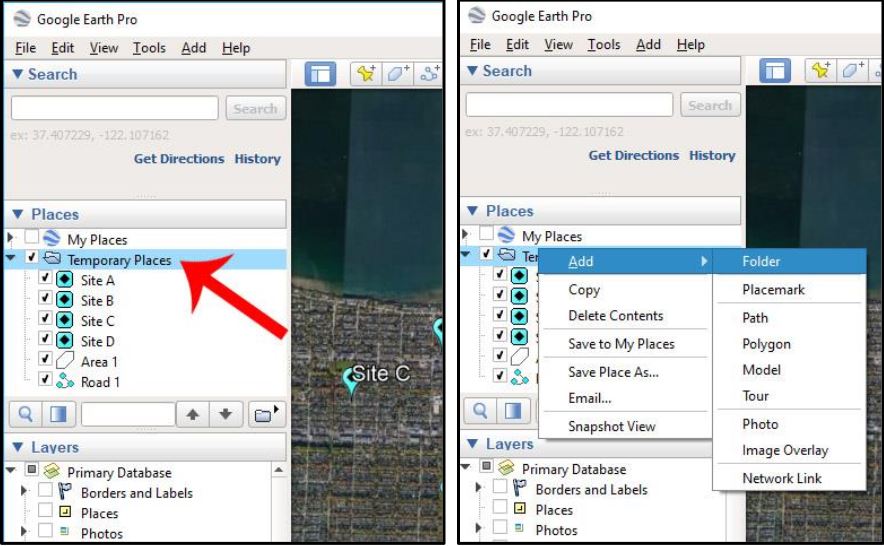Screen dimensions: 884x546
Task: Click the Primary Database icon in left Layers panel
Action: [52, 471]
